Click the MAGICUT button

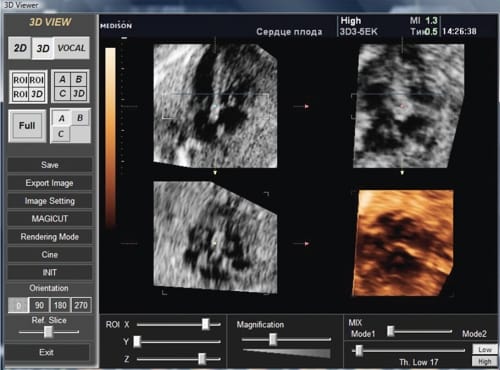(50, 219)
